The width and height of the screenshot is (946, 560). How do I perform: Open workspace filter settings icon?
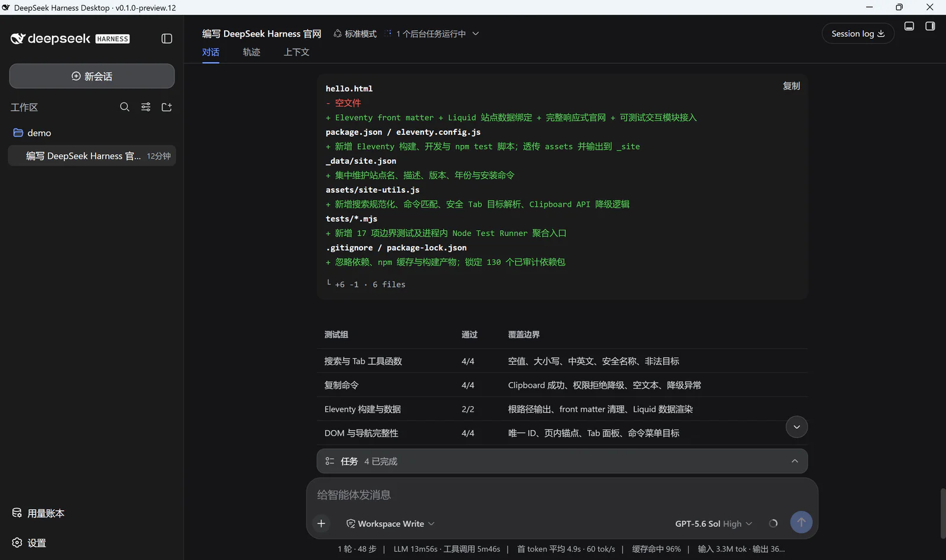pyautogui.click(x=145, y=107)
